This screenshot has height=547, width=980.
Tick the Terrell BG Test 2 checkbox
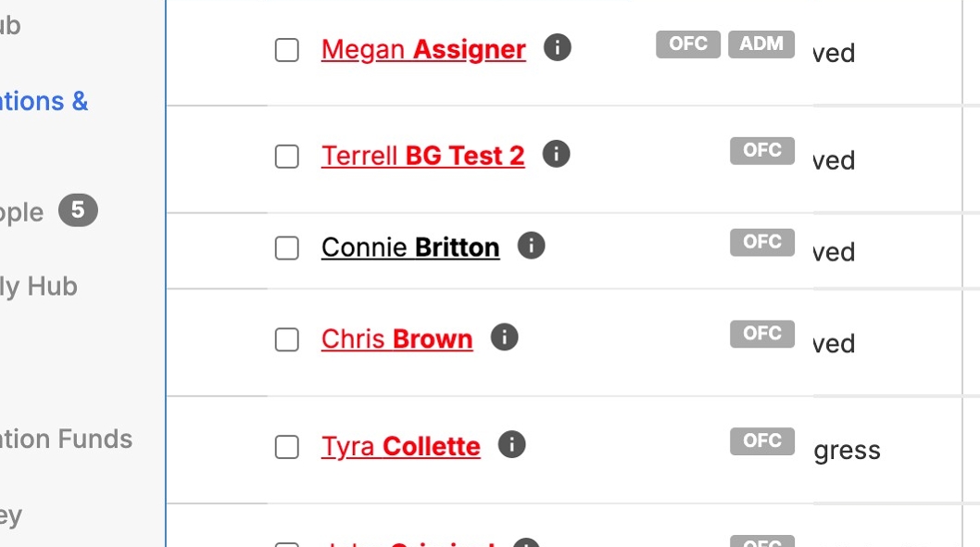point(287,157)
